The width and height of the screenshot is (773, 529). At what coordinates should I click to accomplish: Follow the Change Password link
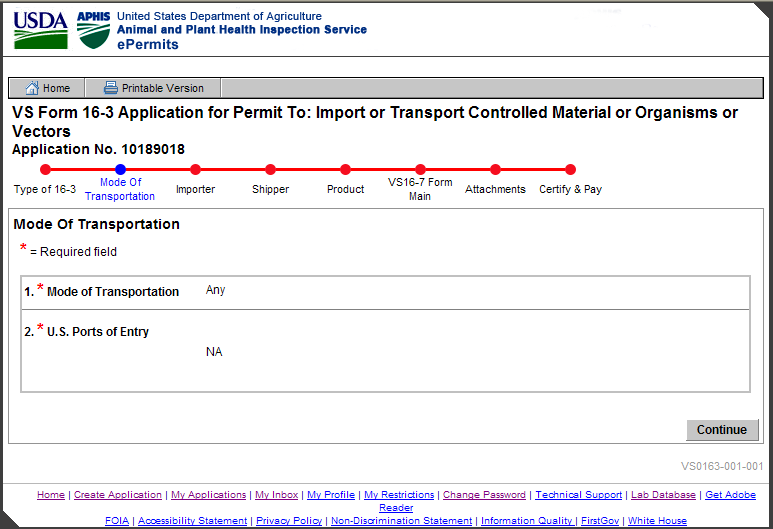pos(484,495)
